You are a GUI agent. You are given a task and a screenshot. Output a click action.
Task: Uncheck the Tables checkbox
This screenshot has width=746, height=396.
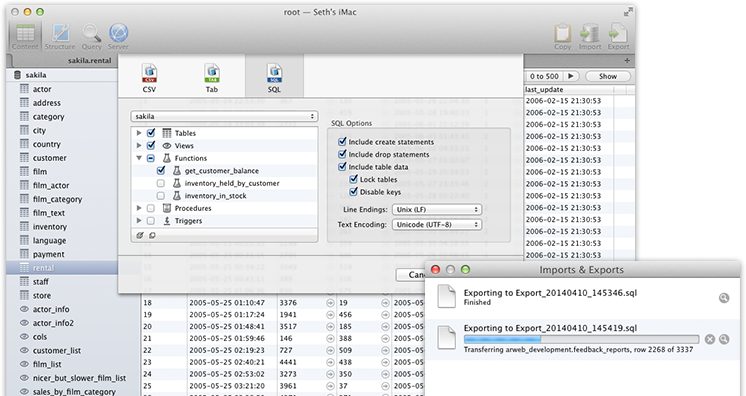click(151, 133)
